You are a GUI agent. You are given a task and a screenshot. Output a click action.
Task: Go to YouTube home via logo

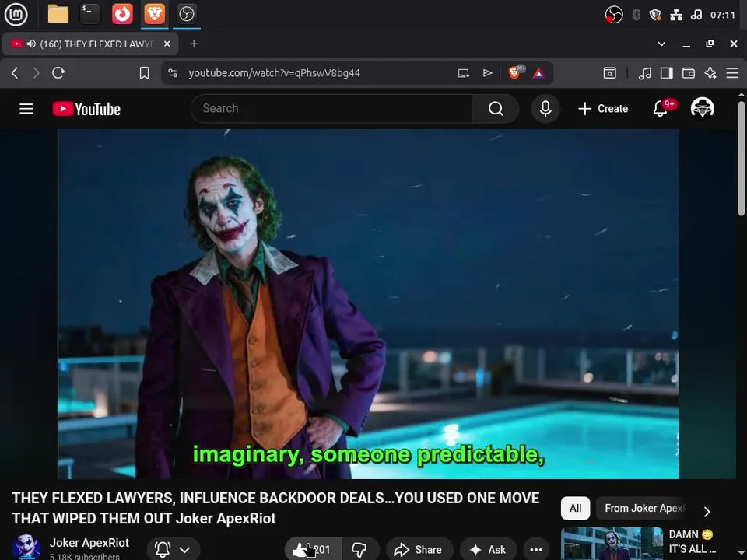point(86,109)
